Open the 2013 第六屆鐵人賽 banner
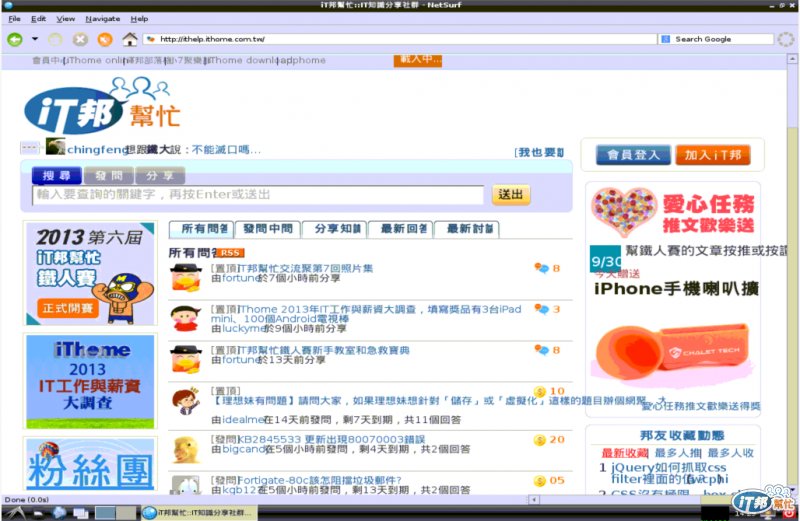800x521 pixels. click(x=90, y=274)
